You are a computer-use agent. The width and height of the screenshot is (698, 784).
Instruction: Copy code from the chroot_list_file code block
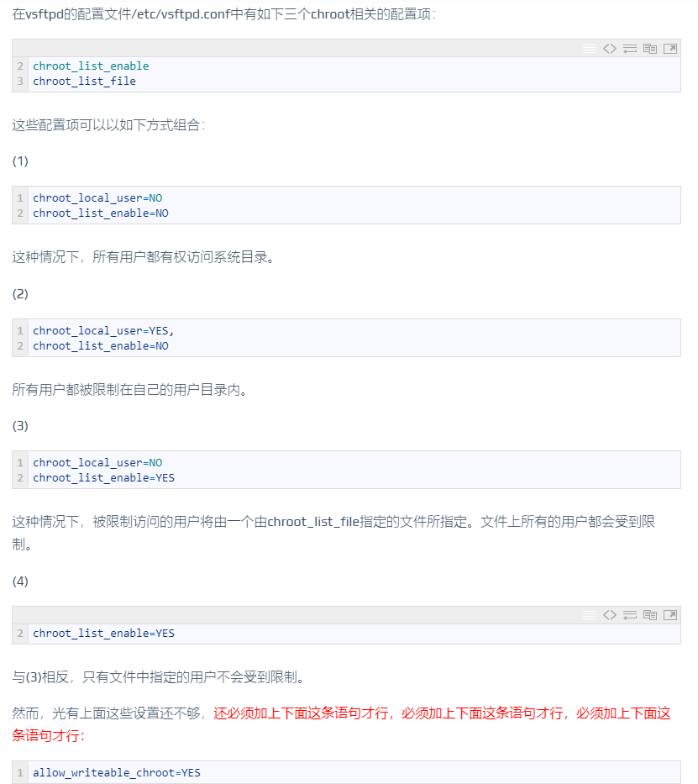click(x=650, y=49)
